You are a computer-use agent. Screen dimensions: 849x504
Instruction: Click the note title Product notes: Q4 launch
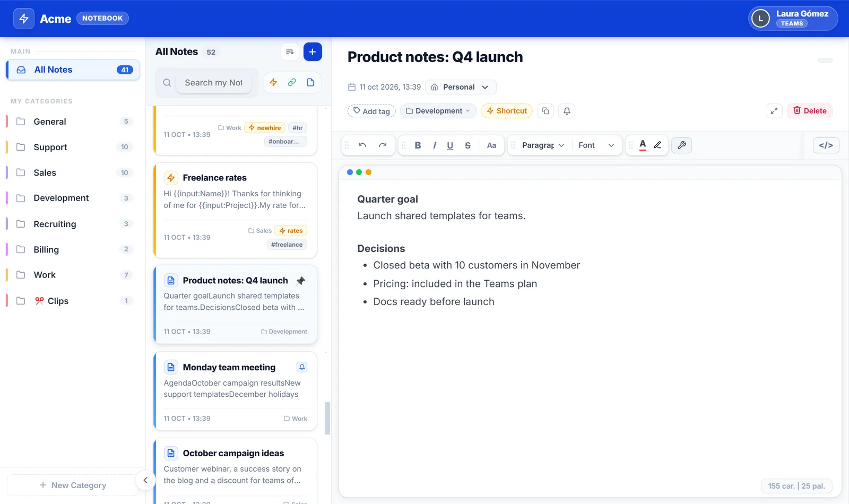point(435,57)
